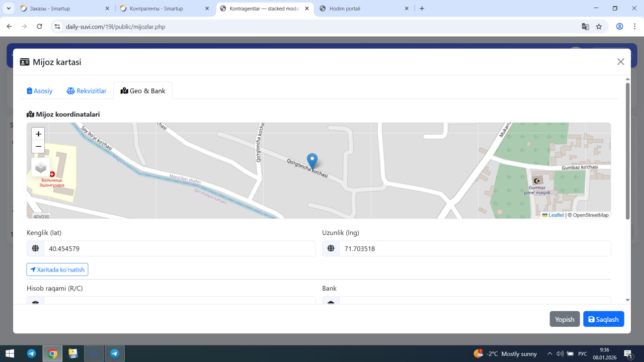Open the OpenStreetMap attribution link

pos(591,215)
